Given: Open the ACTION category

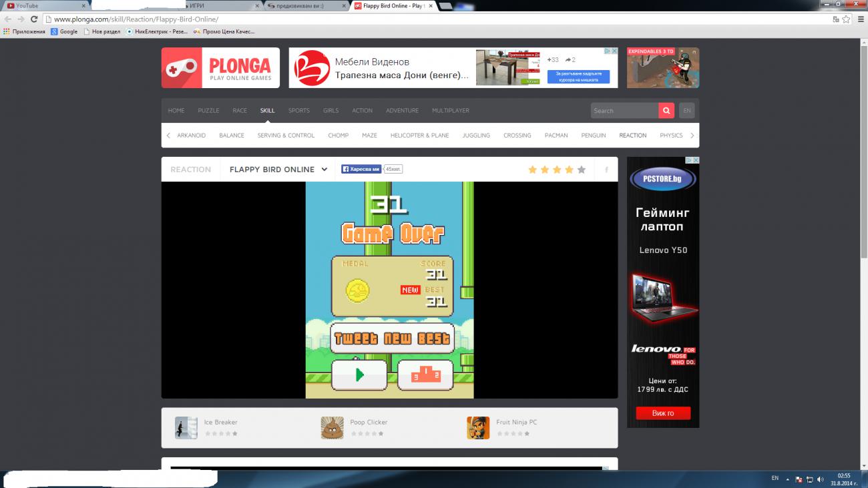Looking at the screenshot, I should [x=362, y=111].
